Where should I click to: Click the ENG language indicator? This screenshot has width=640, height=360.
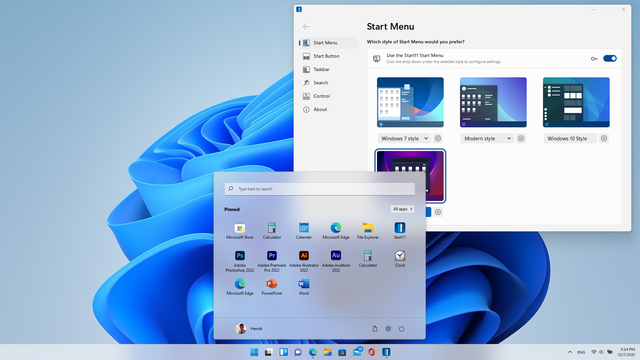pos(581,352)
